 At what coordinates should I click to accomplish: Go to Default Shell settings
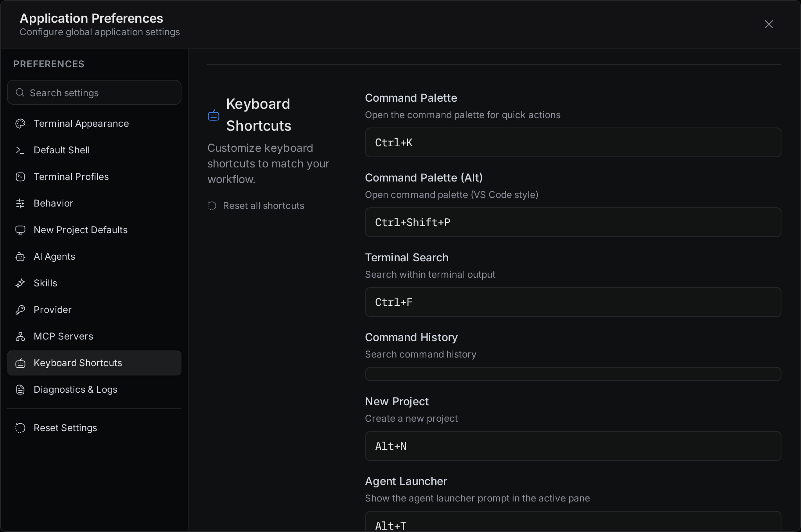[x=94, y=150]
